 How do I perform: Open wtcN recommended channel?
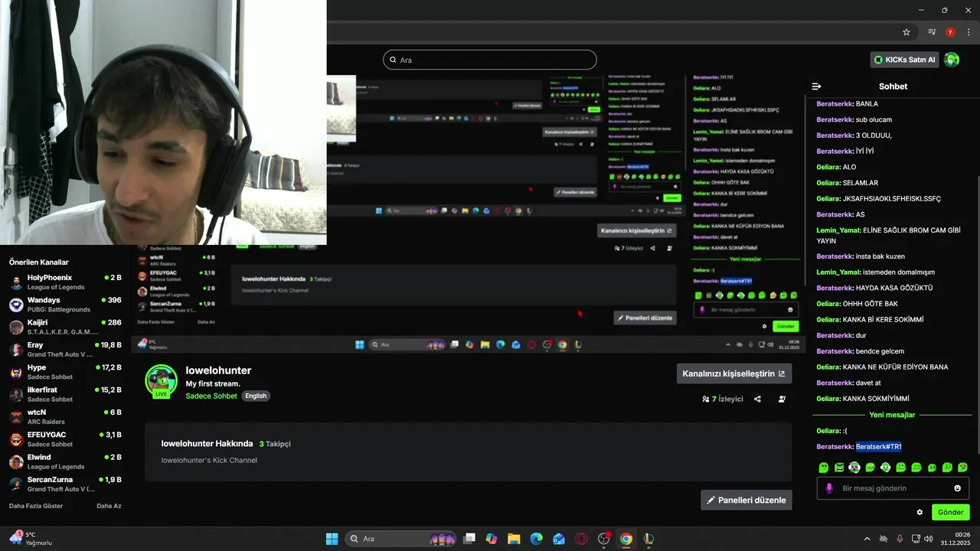pyautogui.click(x=65, y=416)
